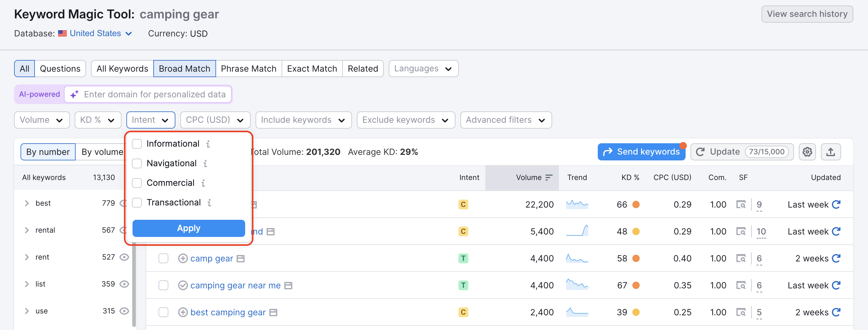Enable the Commercial intent checkbox
Screen dimensions: 868x330
137,183
